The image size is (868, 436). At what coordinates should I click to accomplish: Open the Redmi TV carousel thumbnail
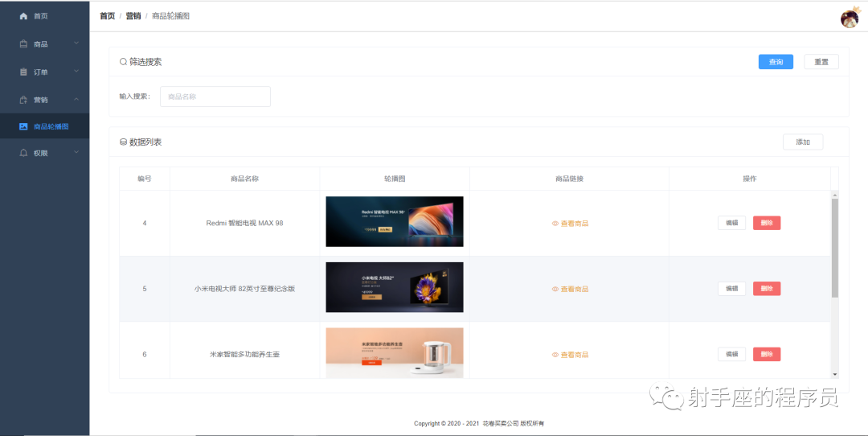pos(395,221)
